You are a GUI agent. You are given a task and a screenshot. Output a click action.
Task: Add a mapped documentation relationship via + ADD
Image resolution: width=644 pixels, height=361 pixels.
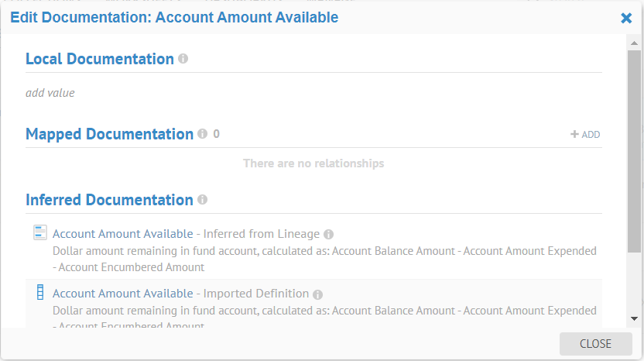click(x=585, y=135)
